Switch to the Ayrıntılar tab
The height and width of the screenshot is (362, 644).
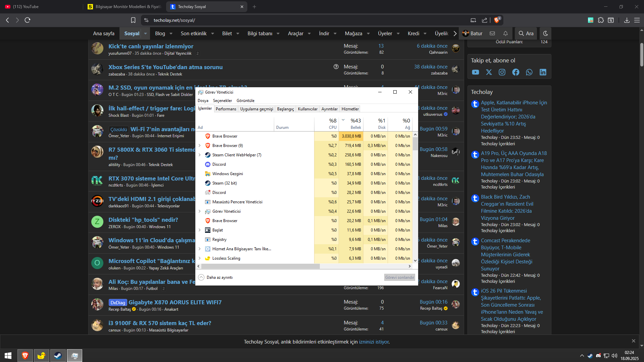[330, 109]
